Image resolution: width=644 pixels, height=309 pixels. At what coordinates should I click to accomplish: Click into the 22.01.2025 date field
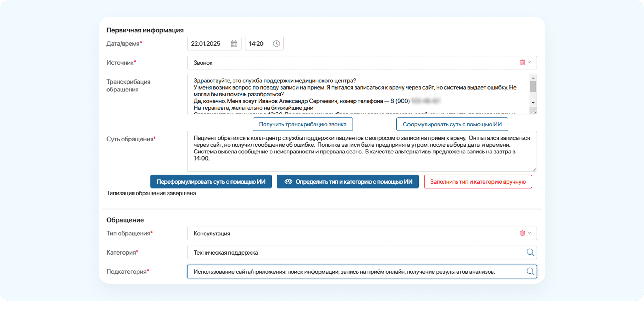207,44
